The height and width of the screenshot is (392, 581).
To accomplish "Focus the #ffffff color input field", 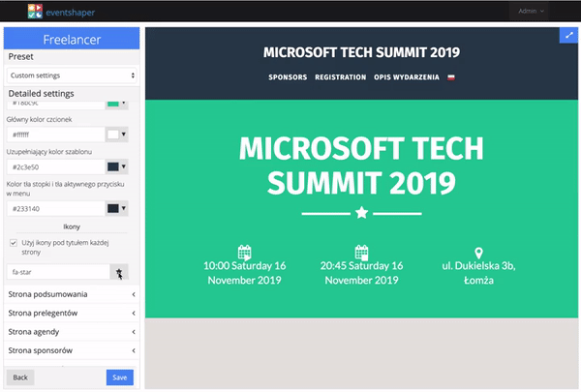I will click(x=56, y=135).
